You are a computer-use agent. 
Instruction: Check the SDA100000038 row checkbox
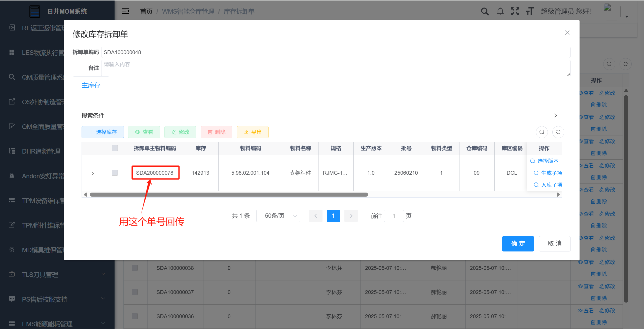tap(134, 268)
